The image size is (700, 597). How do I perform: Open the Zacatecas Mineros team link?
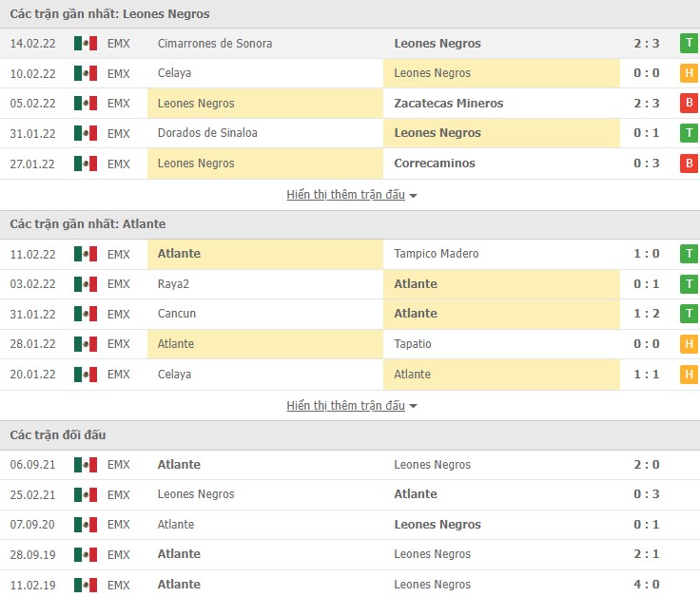tap(448, 103)
